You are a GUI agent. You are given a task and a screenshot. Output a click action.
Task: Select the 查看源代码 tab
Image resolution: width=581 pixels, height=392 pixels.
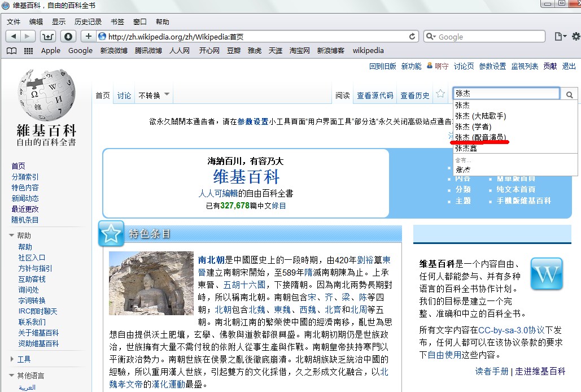click(375, 95)
